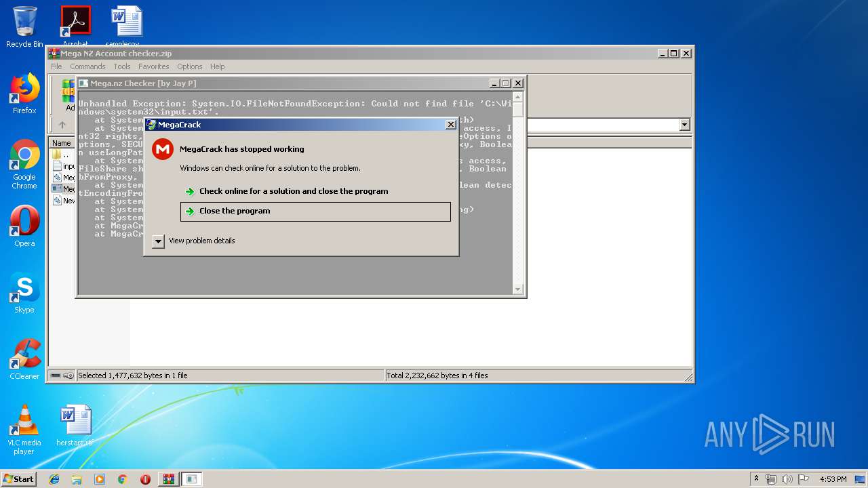Click scroll up arrow in console window

click(x=517, y=96)
